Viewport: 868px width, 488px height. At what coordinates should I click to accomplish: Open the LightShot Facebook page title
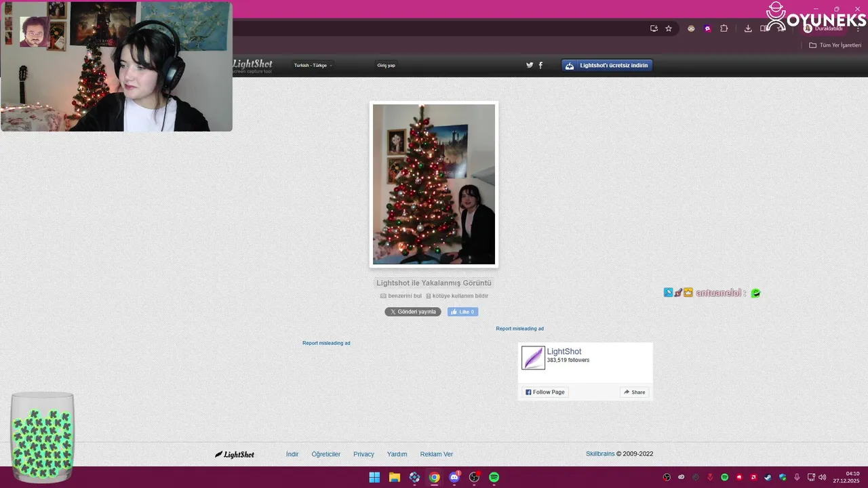[564, 352]
